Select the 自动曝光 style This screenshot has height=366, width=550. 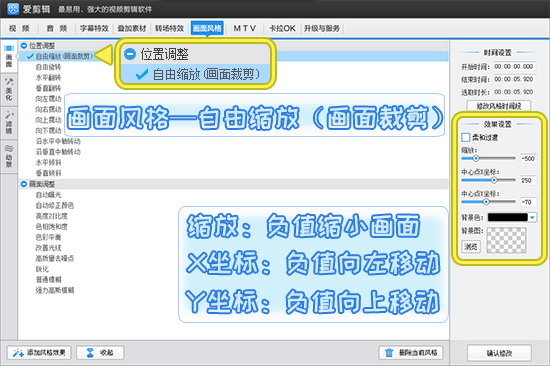pyautogui.click(x=48, y=194)
